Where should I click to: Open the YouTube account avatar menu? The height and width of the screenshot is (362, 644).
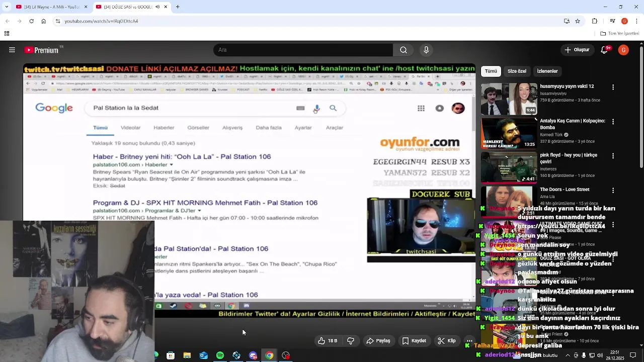(623, 50)
